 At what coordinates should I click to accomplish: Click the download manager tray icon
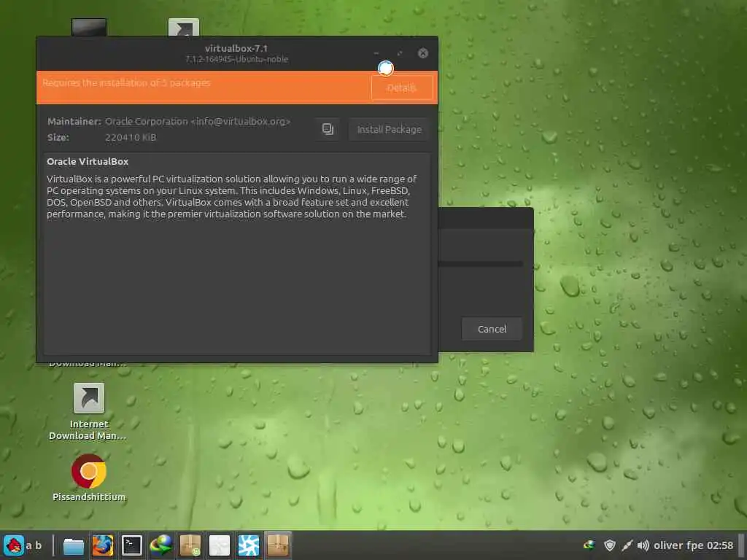point(589,545)
